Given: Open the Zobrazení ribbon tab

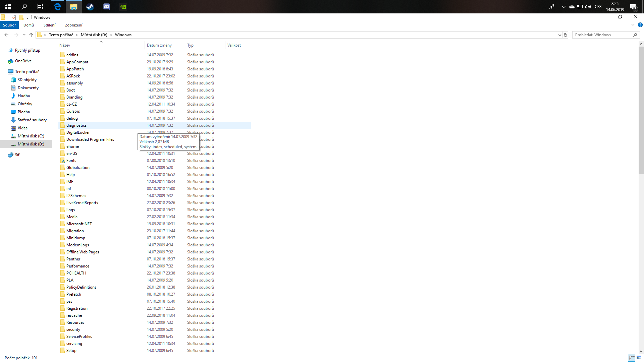Looking at the screenshot, I should coord(73,25).
